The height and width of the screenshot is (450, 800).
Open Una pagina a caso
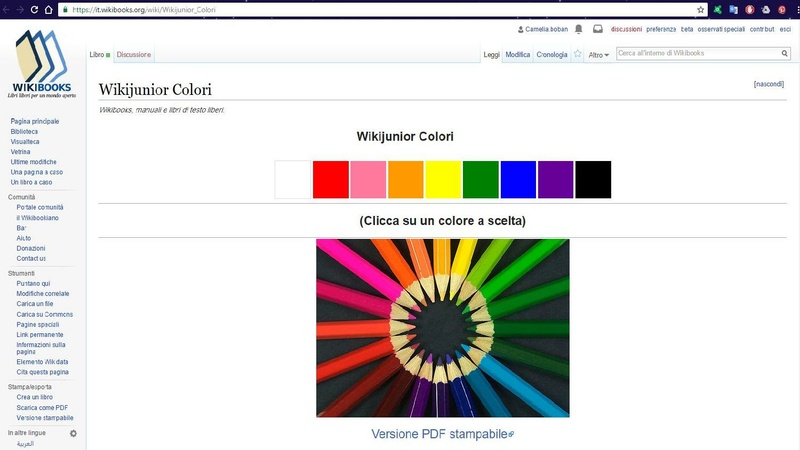(x=36, y=172)
